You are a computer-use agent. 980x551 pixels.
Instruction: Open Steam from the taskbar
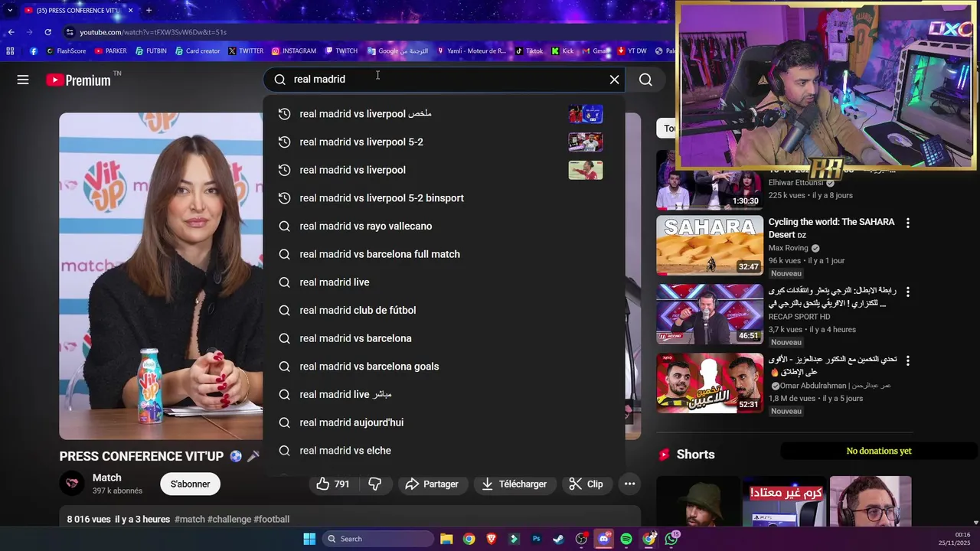click(x=559, y=539)
